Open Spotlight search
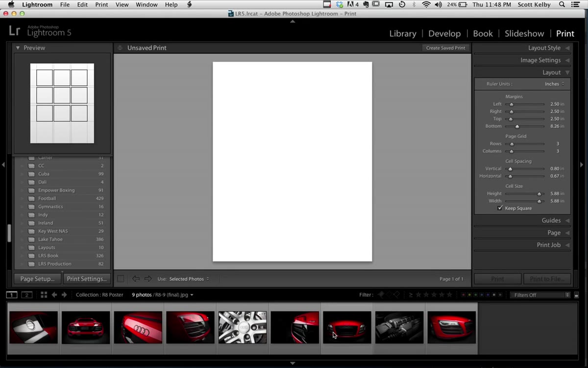 point(563,4)
